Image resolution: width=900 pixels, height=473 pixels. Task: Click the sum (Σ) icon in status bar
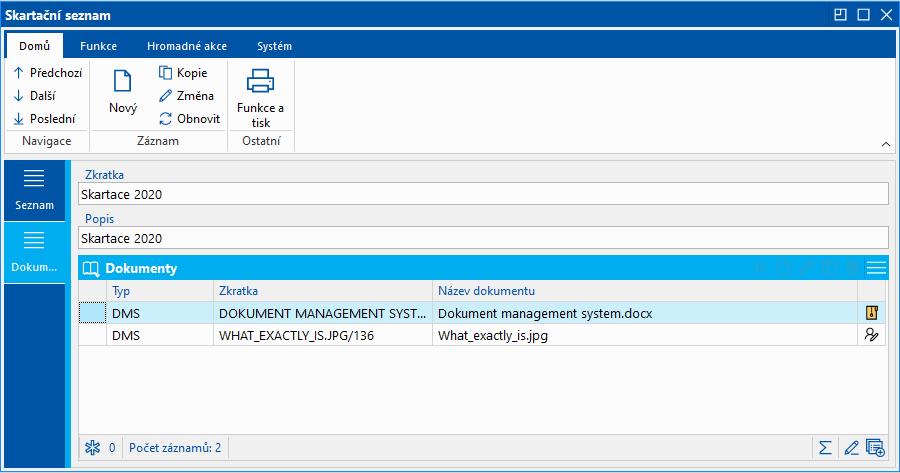pos(825,447)
